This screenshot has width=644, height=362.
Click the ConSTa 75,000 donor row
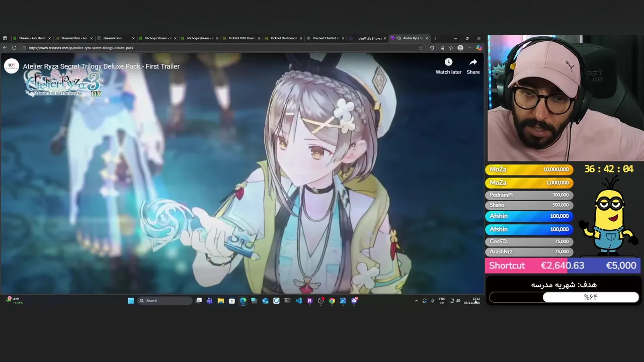tap(529, 241)
